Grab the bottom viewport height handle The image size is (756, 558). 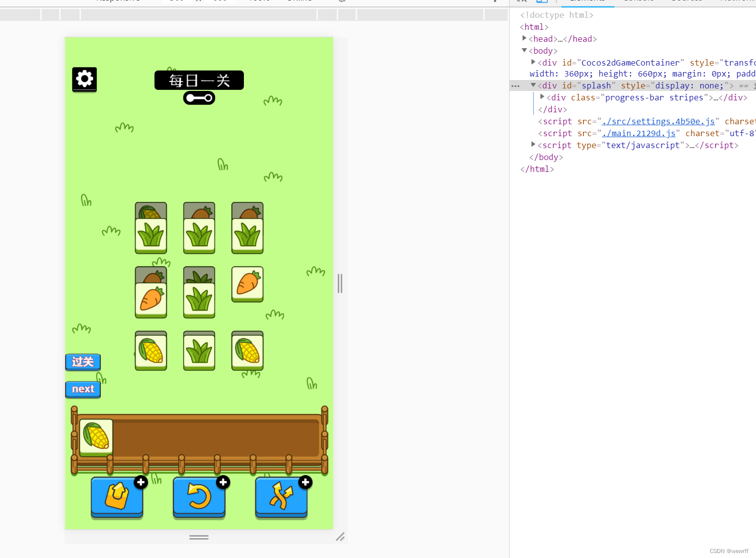point(199,537)
